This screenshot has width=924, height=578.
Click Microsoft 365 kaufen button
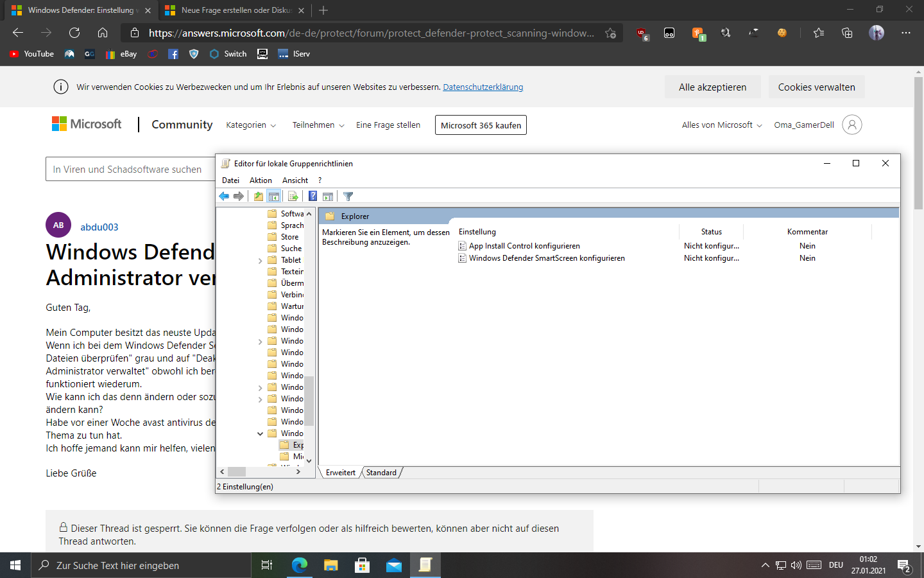(481, 125)
